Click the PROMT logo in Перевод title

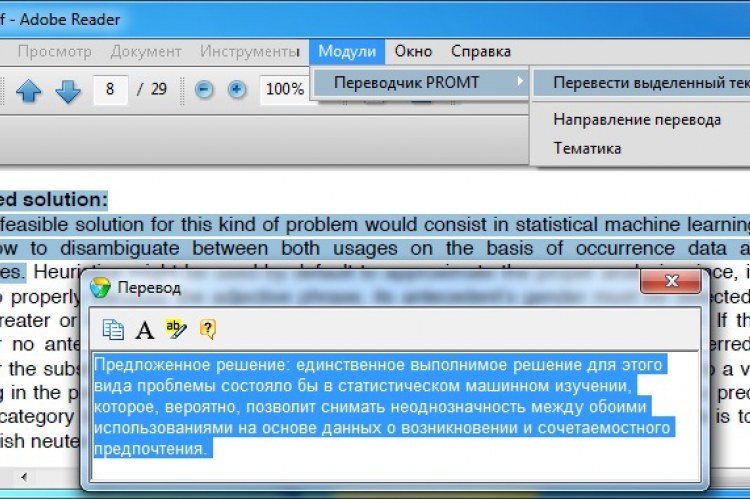tap(100, 288)
